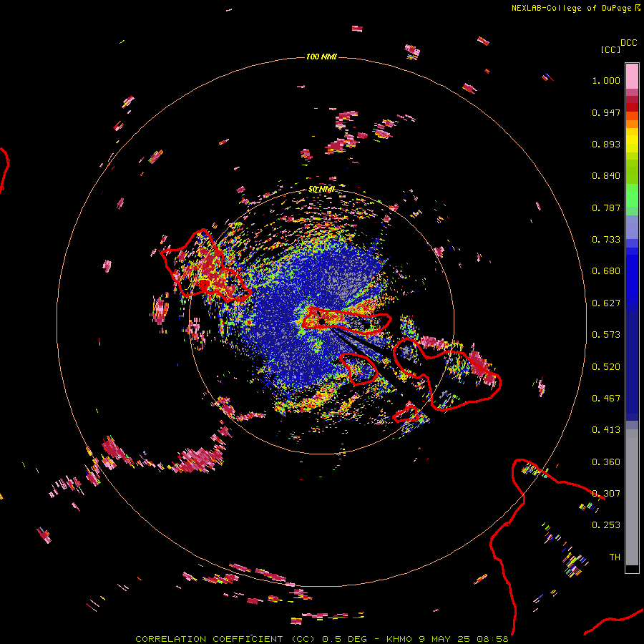The width and height of the screenshot is (644, 644).
Task: Click the 0.733 scale value
Action: coord(606,240)
